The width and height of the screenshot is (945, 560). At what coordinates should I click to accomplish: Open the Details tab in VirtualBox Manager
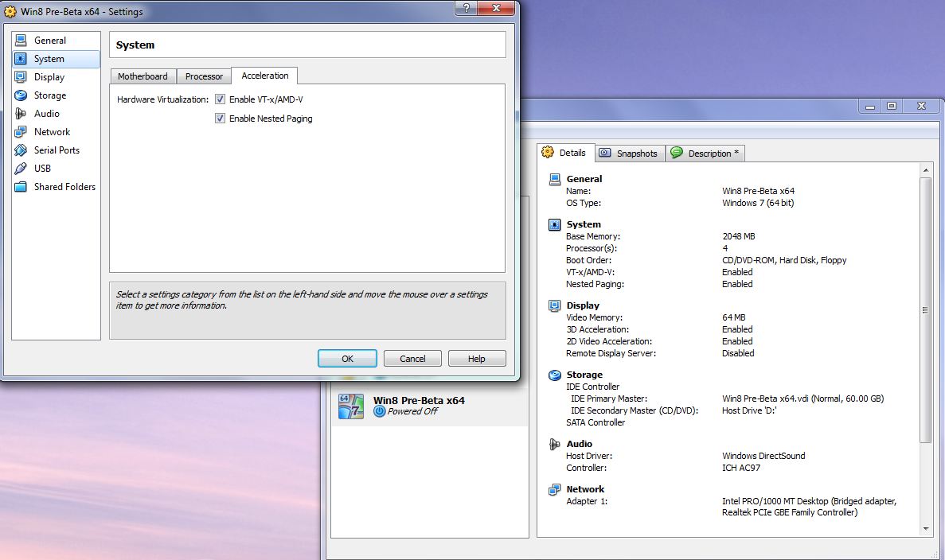tap(566, 153)
